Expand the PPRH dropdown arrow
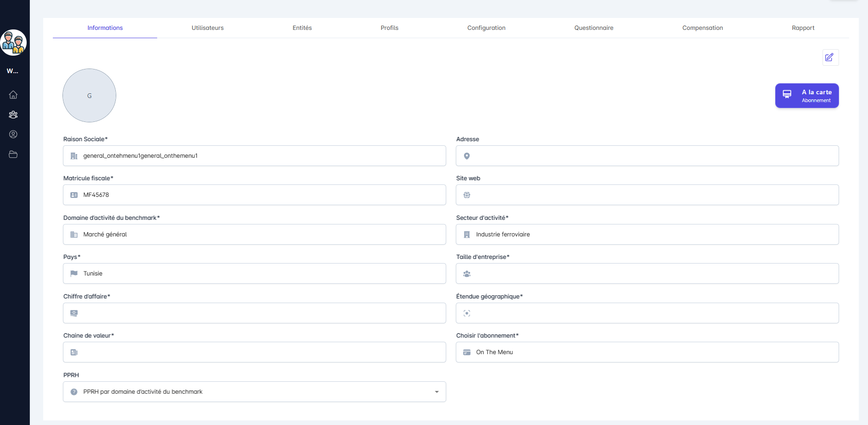The width and height of the screenshot is (868, 425). [437, 392]
